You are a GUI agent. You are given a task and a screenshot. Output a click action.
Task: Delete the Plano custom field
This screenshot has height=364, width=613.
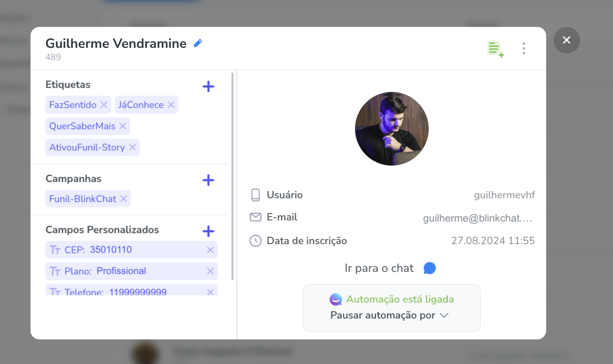210,271
